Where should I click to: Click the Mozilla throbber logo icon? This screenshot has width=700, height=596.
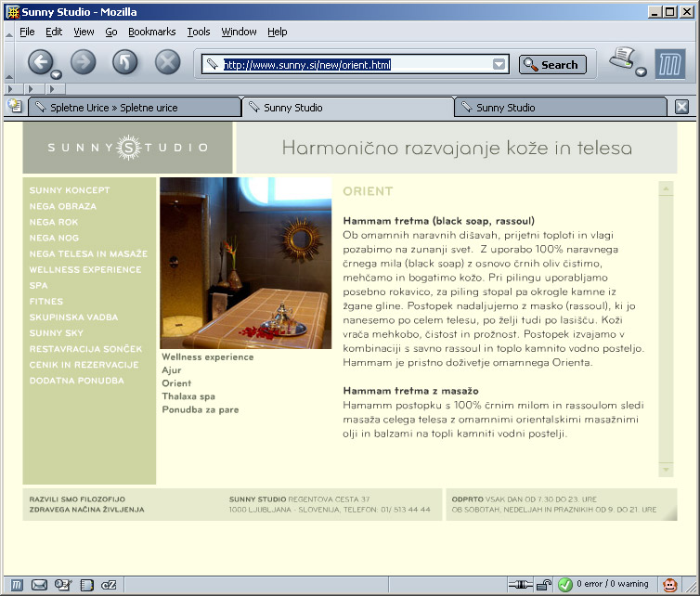(669, 64)
